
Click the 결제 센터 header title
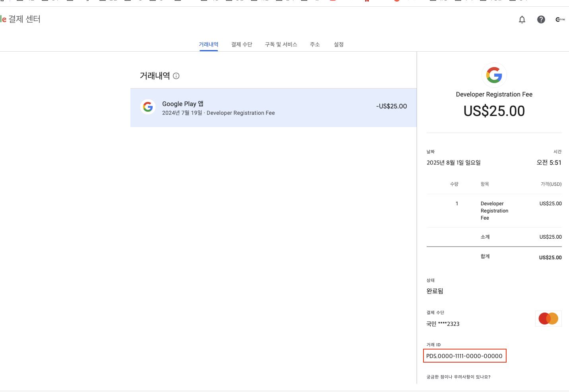[24, 19]
